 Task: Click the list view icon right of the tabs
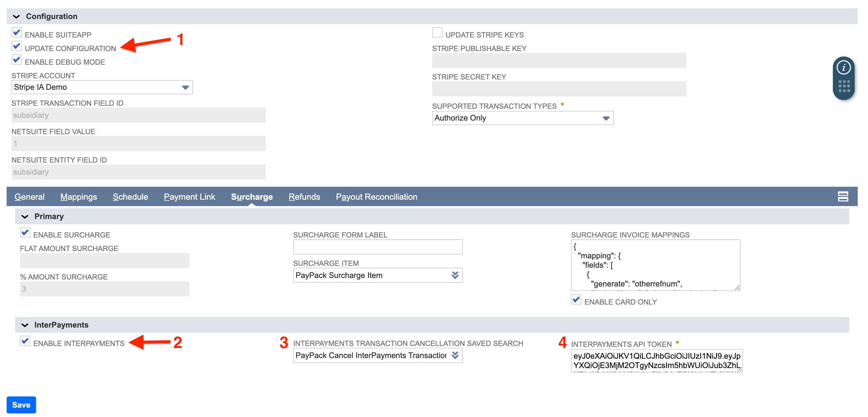click(x=843, y=196)
